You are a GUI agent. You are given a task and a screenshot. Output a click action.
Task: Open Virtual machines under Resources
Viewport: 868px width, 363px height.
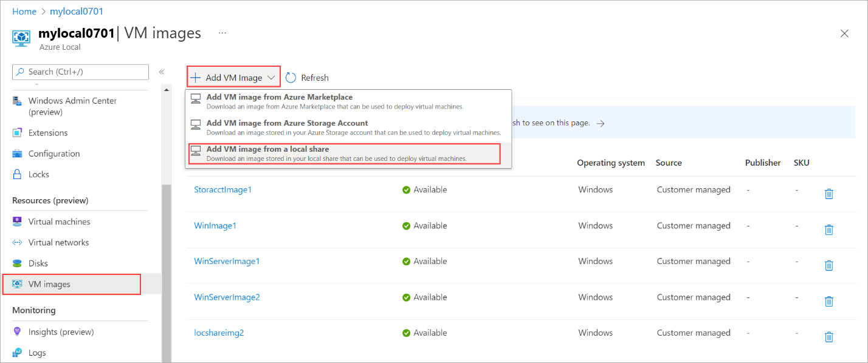[x=59, y=222]
